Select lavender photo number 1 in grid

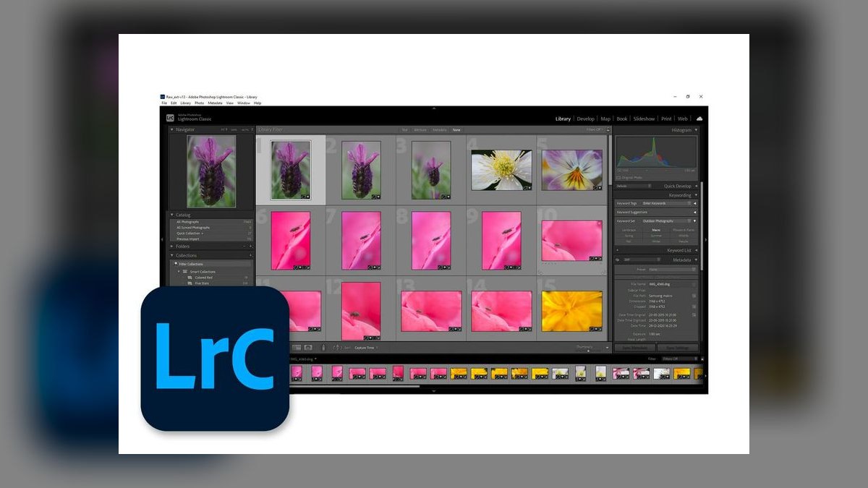point(291,169)
